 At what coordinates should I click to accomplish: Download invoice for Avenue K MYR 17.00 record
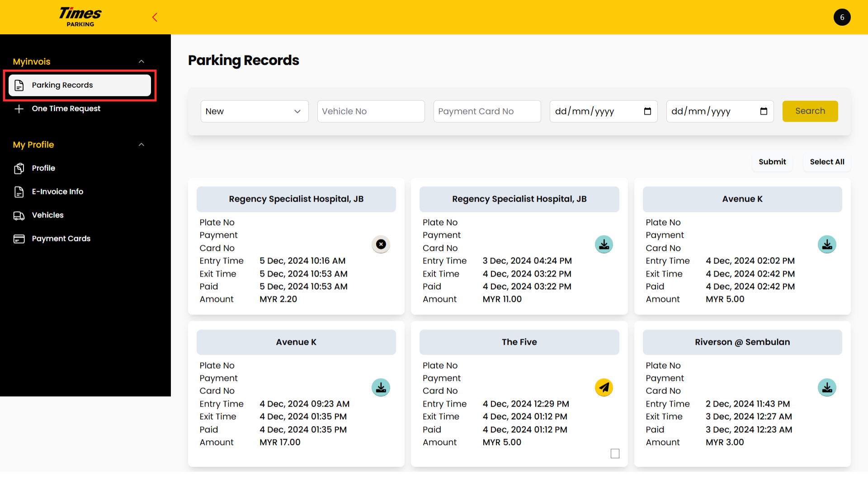pos(381,388)
